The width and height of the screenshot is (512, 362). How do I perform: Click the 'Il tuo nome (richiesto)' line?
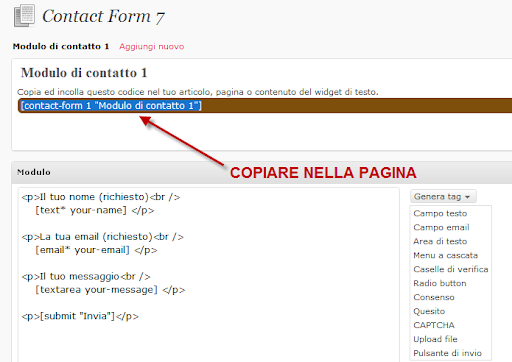pyautogui.click(x=101, y=197)
